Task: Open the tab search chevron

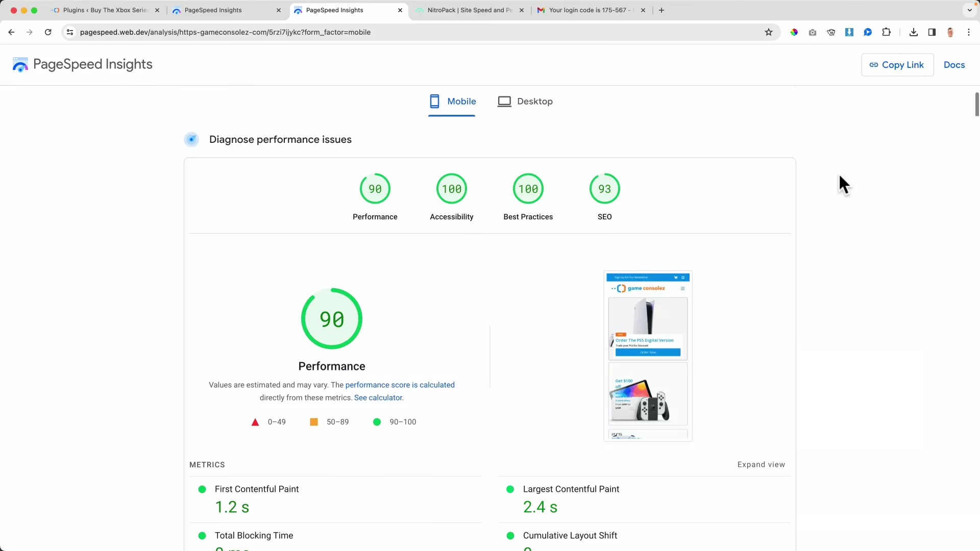Action: pos(969,10)
